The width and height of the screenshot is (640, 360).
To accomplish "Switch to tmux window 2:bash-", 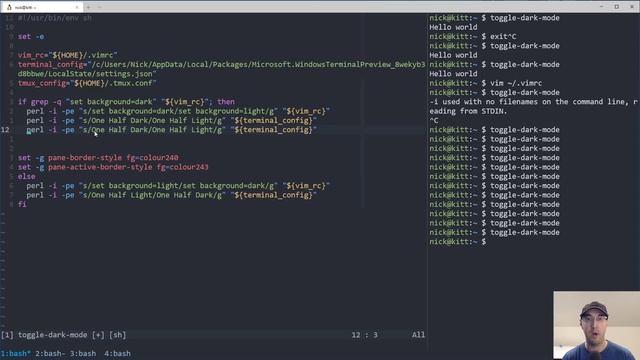I will (50, 353).
